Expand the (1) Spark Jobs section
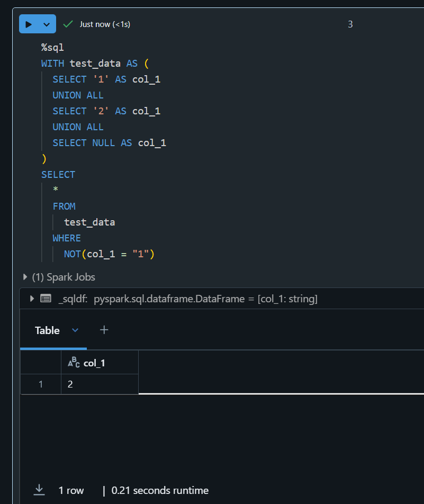The width and height of the screenshot is (424, 504). pos(24,276)
